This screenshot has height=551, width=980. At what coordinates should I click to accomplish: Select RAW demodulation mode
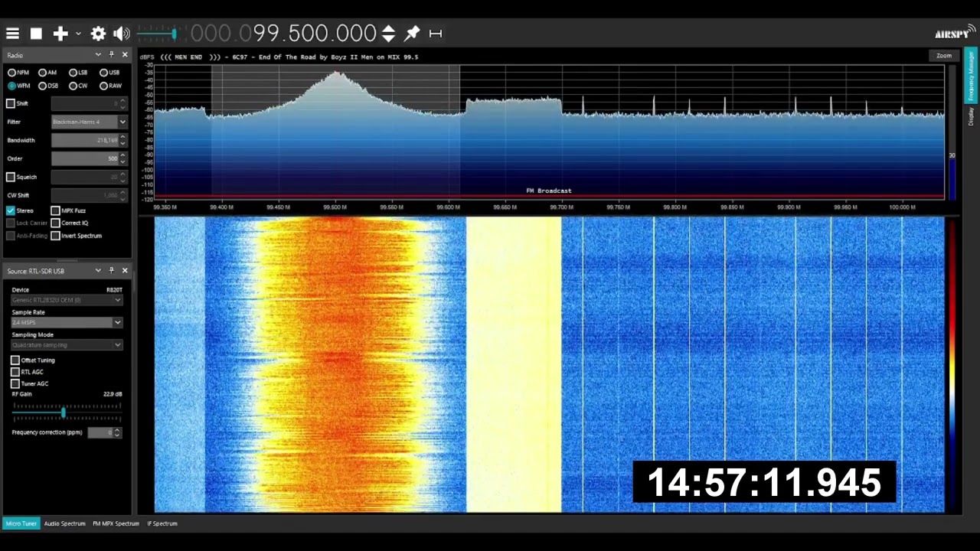[x=110, y=86]
